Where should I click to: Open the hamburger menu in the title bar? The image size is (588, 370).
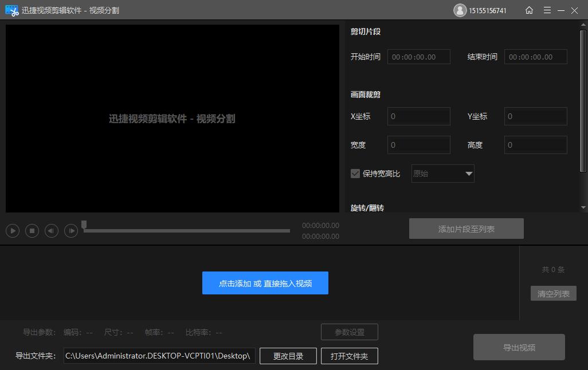coord(547,10)
